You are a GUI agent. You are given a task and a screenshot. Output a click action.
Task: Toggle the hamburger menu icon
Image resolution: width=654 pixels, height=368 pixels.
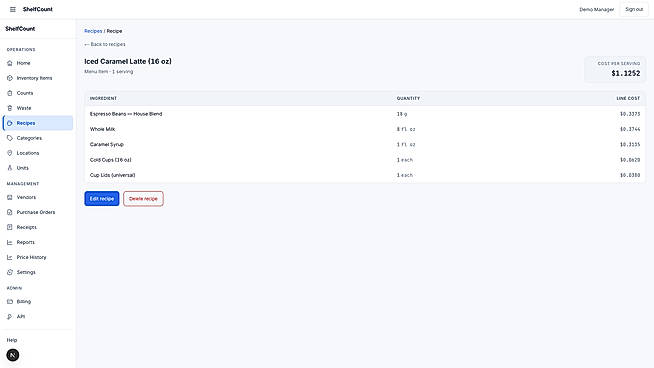pos(13,9)
